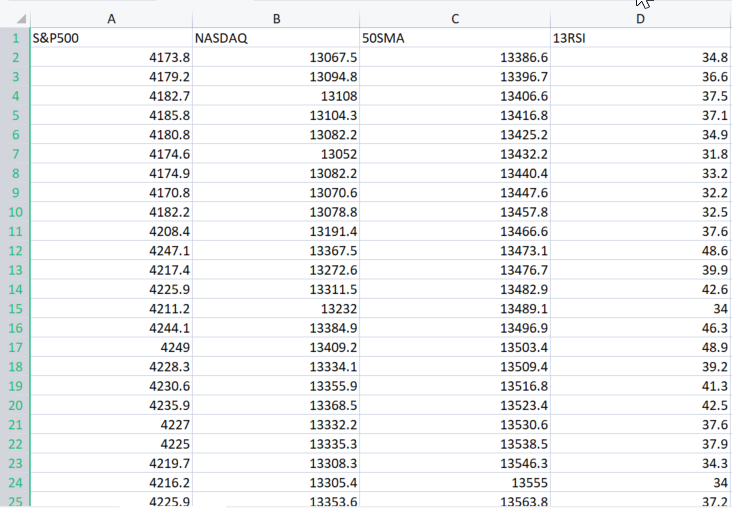Select row 12 header
This screenshot has width=732, height=508.
pyautogui.click(x=15, y=251)
